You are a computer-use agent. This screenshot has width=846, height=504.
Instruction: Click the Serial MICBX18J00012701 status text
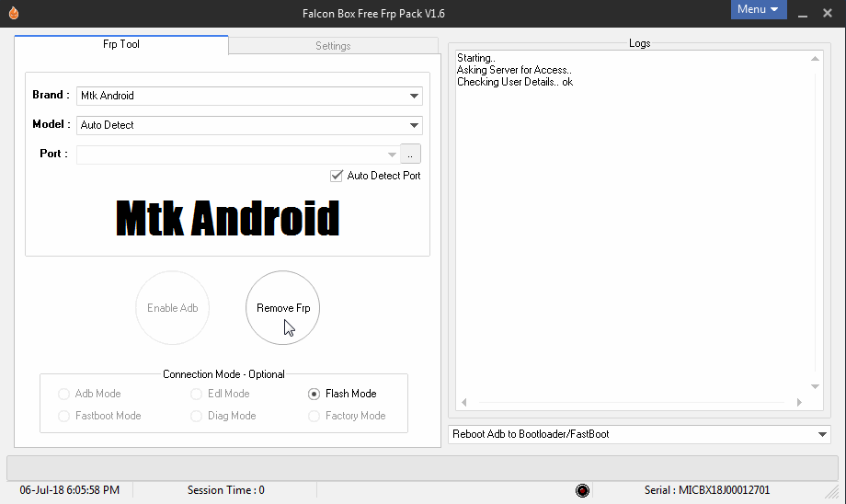click(707, 490)
